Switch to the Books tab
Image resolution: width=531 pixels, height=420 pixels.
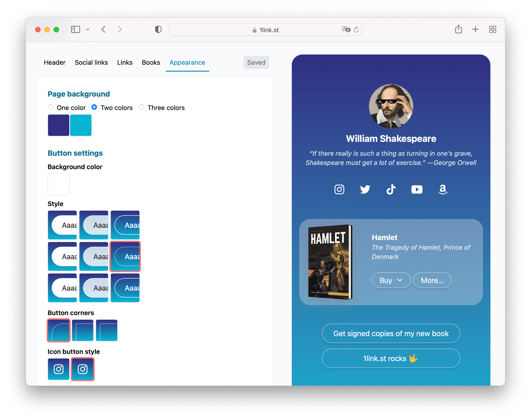pyautogui.click(x=151, y=63)
